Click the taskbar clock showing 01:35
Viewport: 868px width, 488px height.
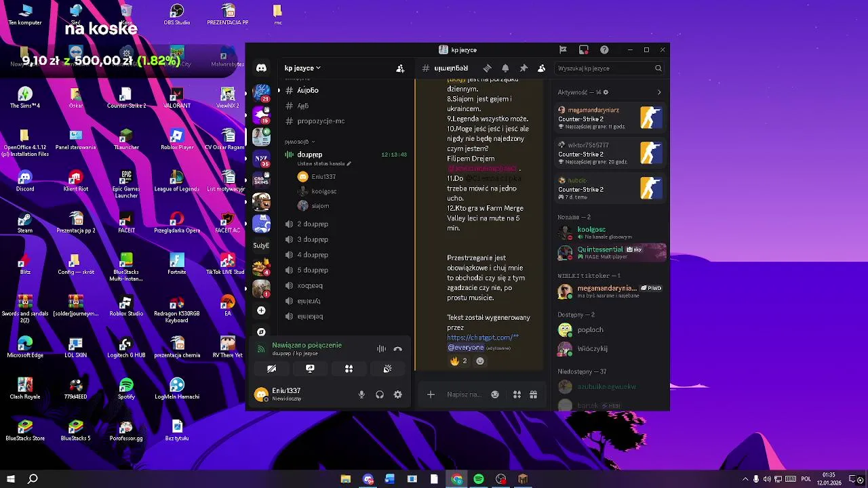[829, 479]
